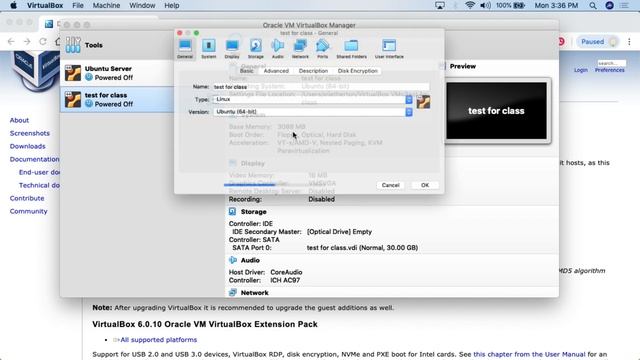
Task: Click the Network section icon in details
Action: (233, 292)
